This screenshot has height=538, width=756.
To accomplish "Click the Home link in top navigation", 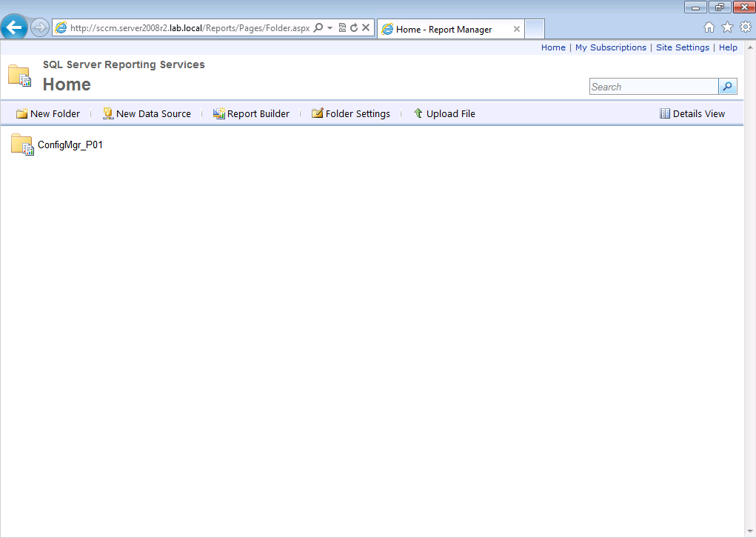I will tap(553, 47).
